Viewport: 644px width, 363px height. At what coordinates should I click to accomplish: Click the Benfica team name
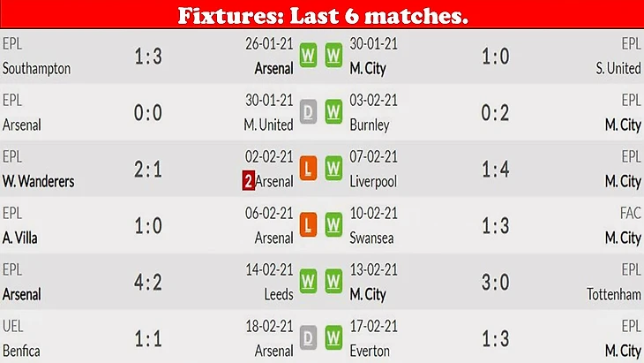click(x=21, y=352)
